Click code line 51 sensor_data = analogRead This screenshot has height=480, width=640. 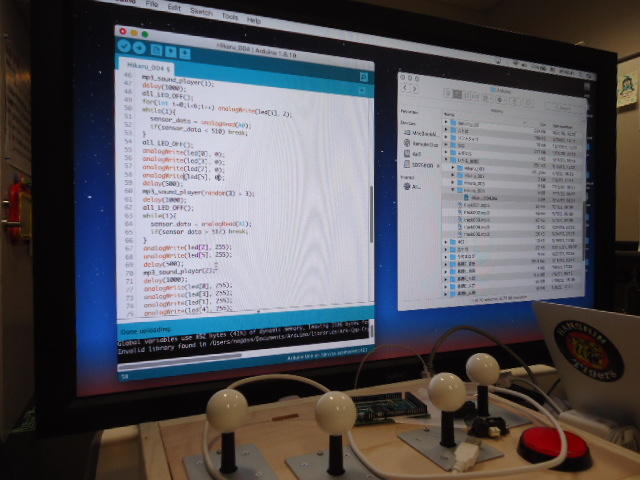[200, 122]
